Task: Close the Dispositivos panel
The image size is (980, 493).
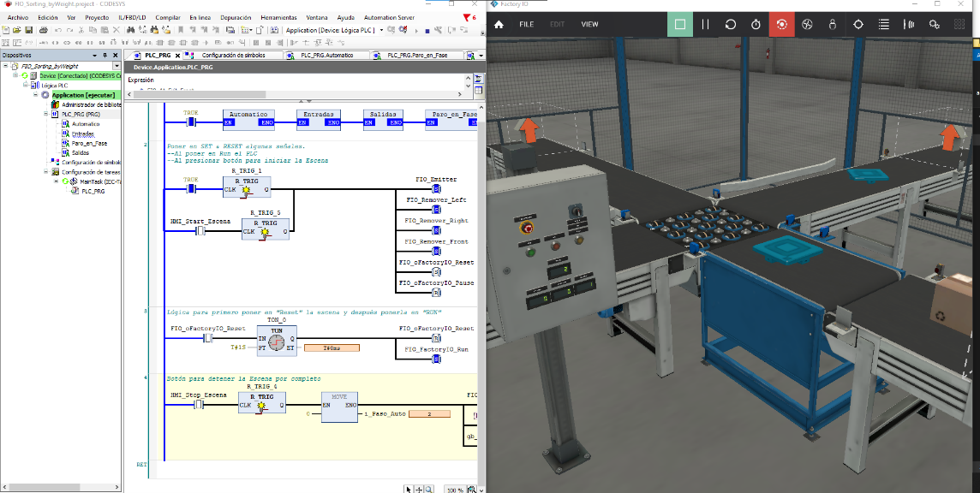Action: point(115,55)
